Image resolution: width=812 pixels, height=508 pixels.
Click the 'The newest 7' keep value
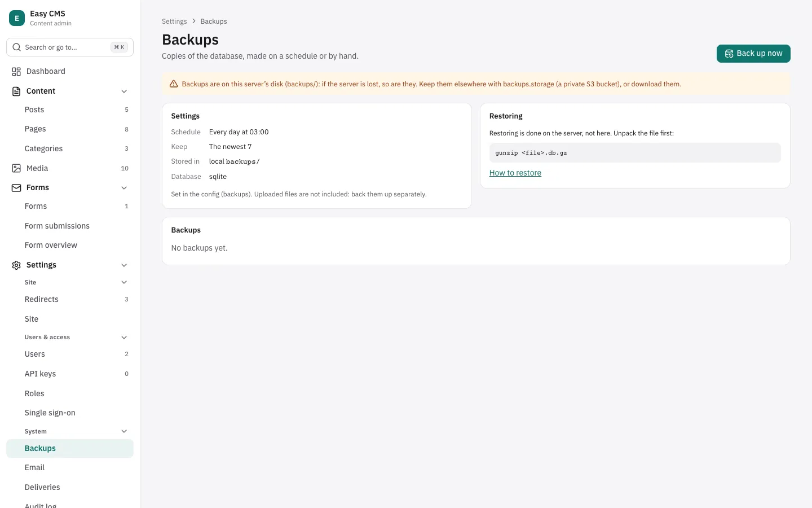click(231, 147)
